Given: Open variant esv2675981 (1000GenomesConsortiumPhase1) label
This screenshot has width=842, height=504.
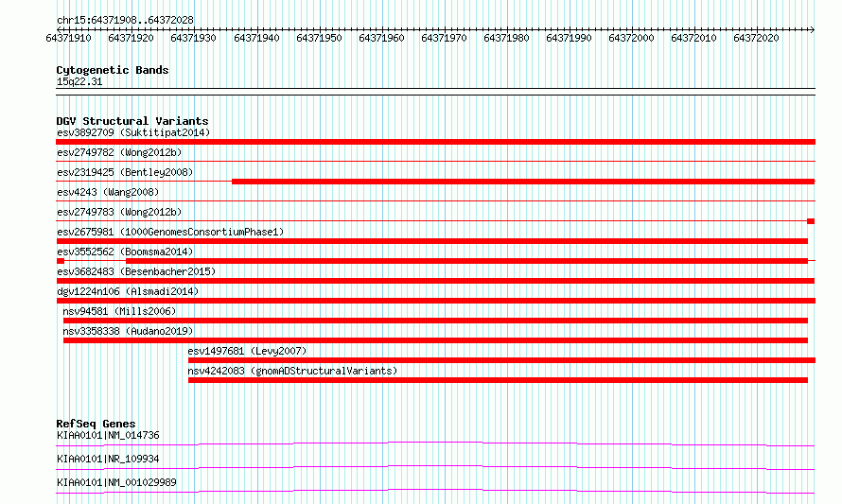Looking at the screenshot, I should 170,232.
